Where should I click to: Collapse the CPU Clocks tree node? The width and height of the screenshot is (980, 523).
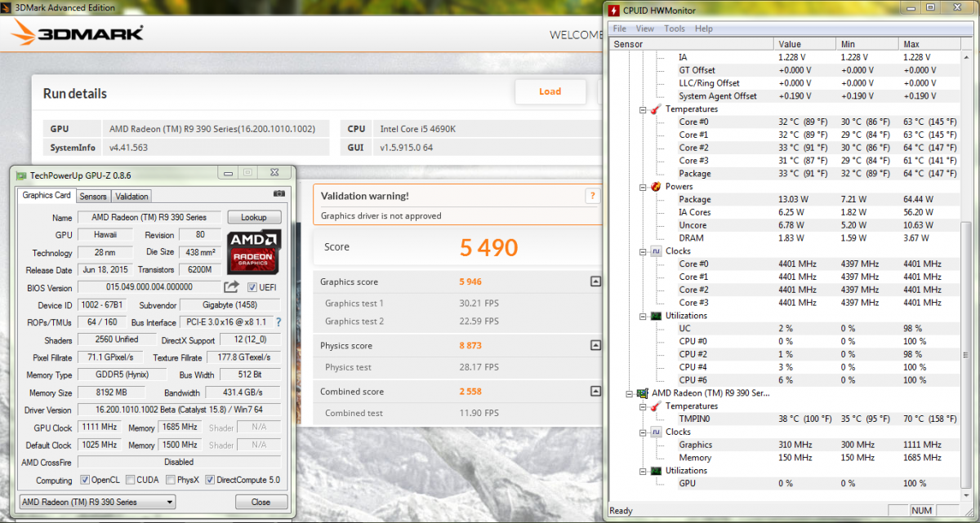[644, 251]
